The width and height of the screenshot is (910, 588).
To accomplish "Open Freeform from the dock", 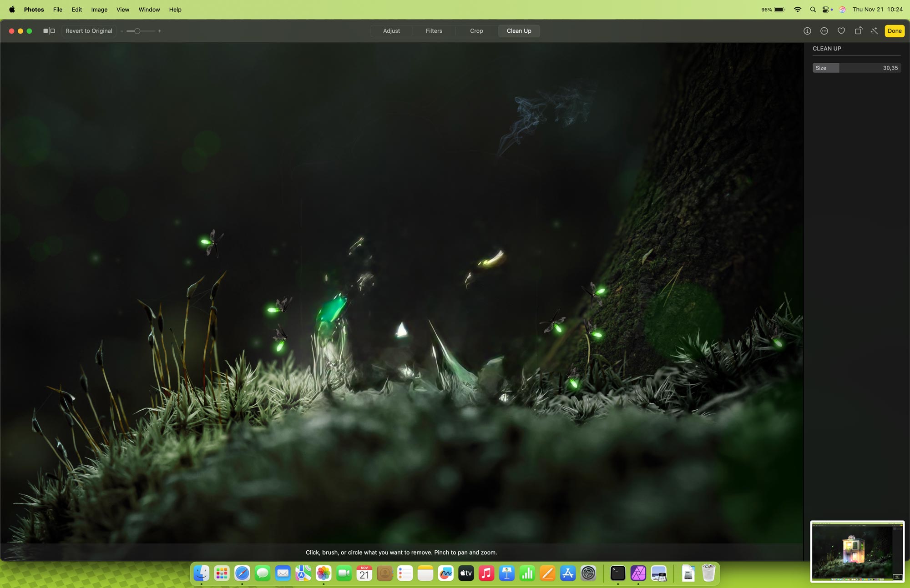I will 446,573.
